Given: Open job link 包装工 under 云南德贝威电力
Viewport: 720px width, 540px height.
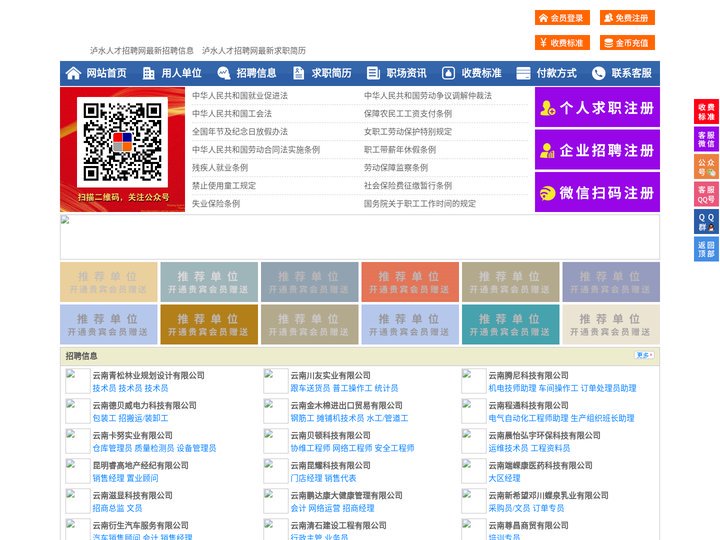Looking at the screenshot, I should (x=104, y=418).
